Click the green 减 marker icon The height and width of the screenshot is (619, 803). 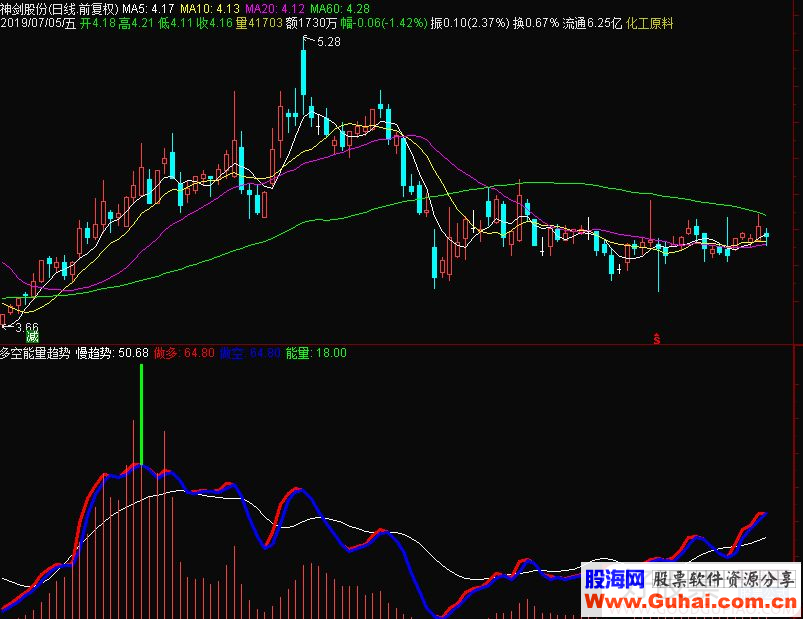tap(32, 337)
